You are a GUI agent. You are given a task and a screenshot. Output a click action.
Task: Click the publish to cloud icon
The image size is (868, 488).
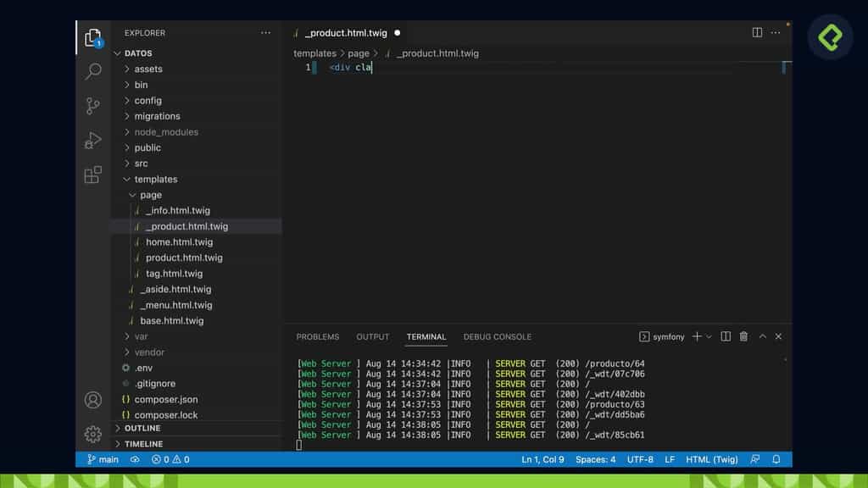click(x=135, y=459)
